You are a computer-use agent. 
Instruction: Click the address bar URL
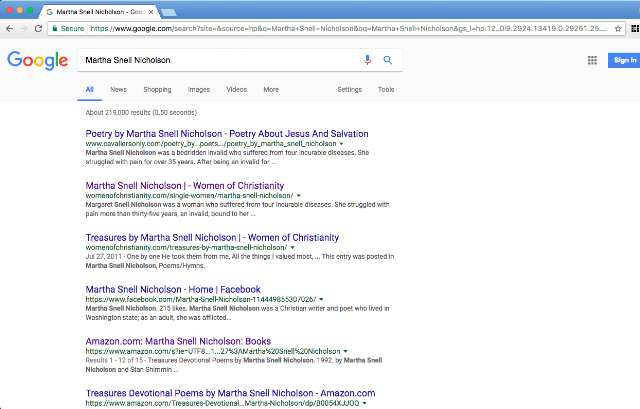click(x=348, y=29)
